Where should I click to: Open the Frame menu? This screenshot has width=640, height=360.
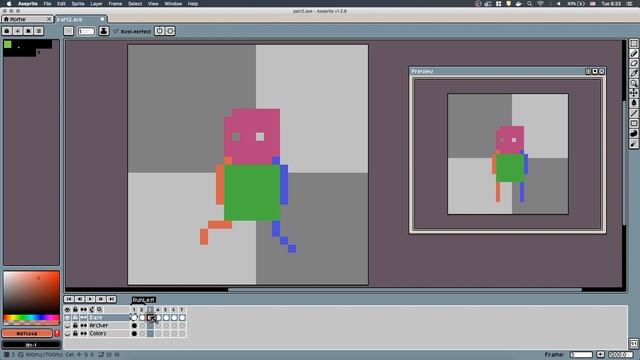[x=115, y=4]
